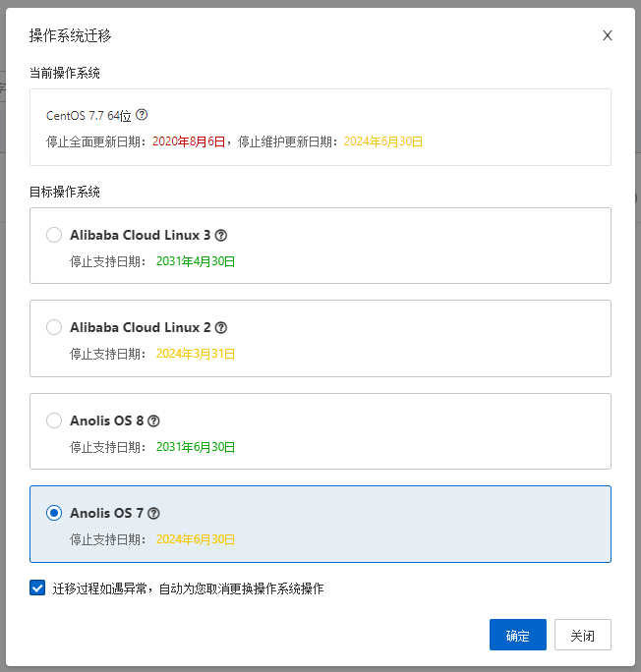Click the CentOS 停止维护更新日期 2024年6月30日 date
Screen dimensions: 641x672
coord(382,141)
